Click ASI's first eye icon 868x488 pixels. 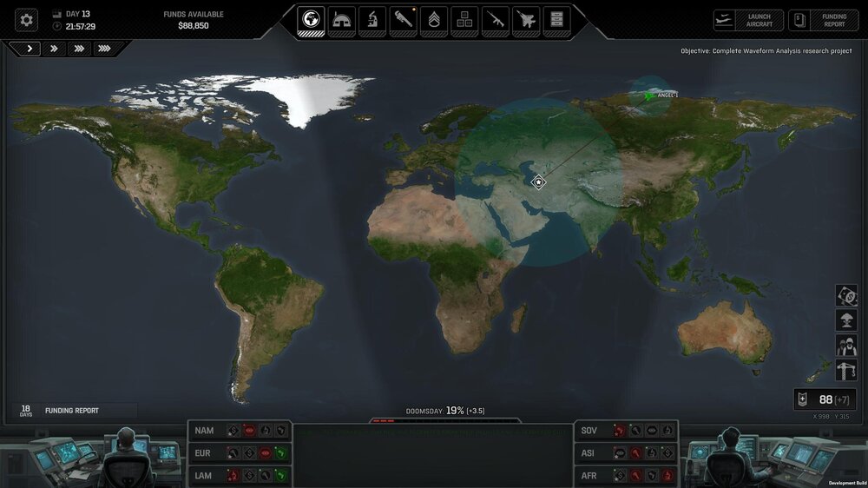pyautogui.click(x=620, y=453)
